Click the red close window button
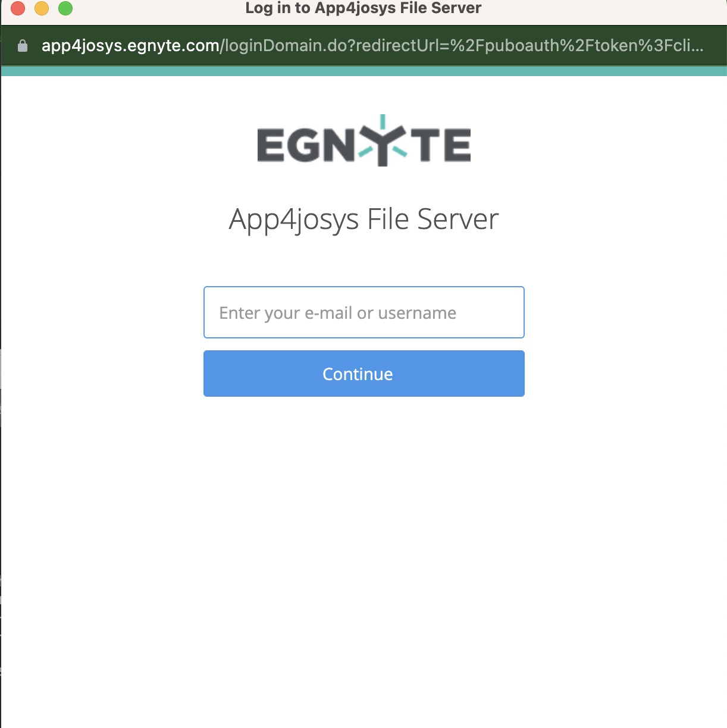Image resolution: width=727 pixels, height=728 pixels. pos(18,8)
